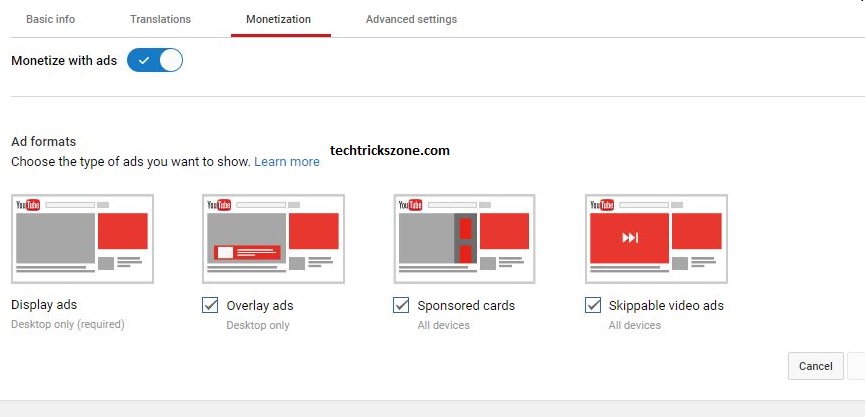Click the red overlay banner in Overlay ads preview
Image resolution: width=865 pixels, height=417 pixels.
(249, 252)
